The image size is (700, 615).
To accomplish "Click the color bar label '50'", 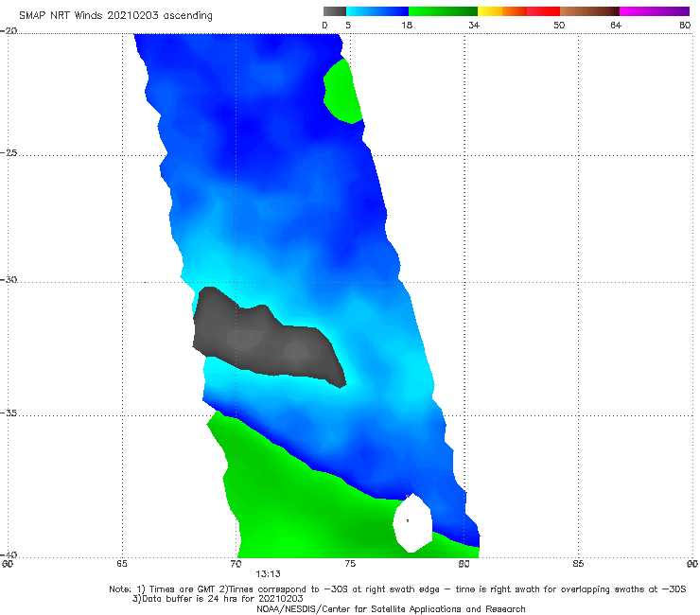I will click(559, 25).
